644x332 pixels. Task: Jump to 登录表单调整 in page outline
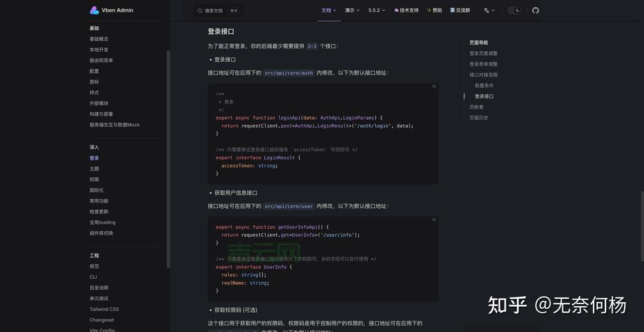483,64
